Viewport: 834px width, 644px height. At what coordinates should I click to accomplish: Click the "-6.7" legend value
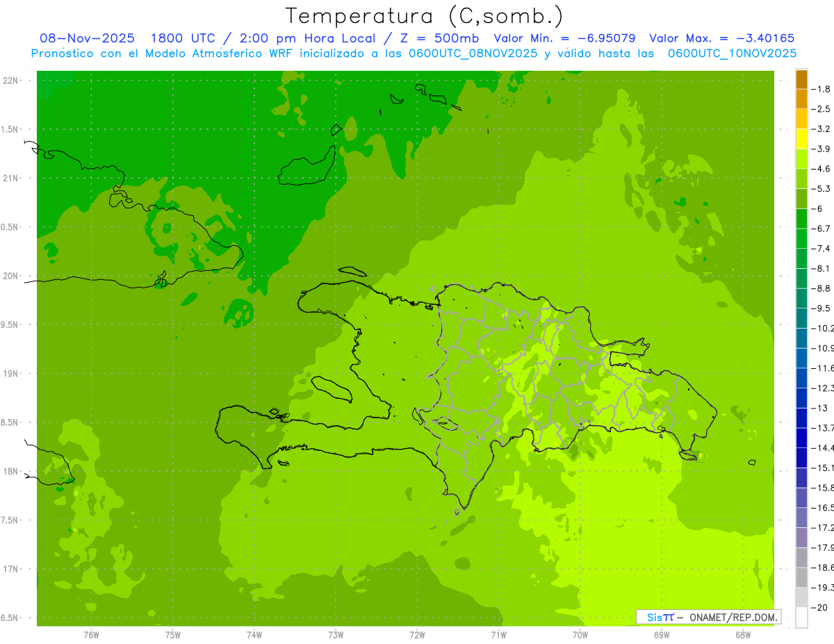[822, 229]
